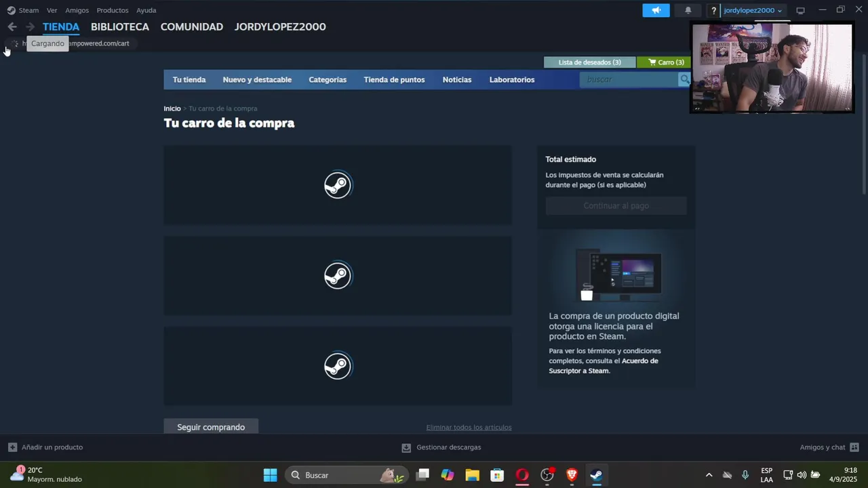Open the Steam menu
This screenshot has width=868, height=488.
[28, 10]
